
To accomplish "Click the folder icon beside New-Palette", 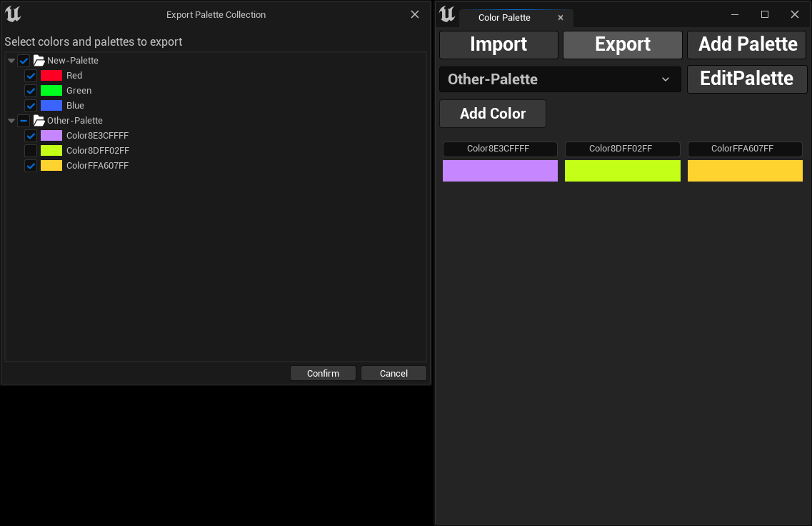I will pos(39,60).
